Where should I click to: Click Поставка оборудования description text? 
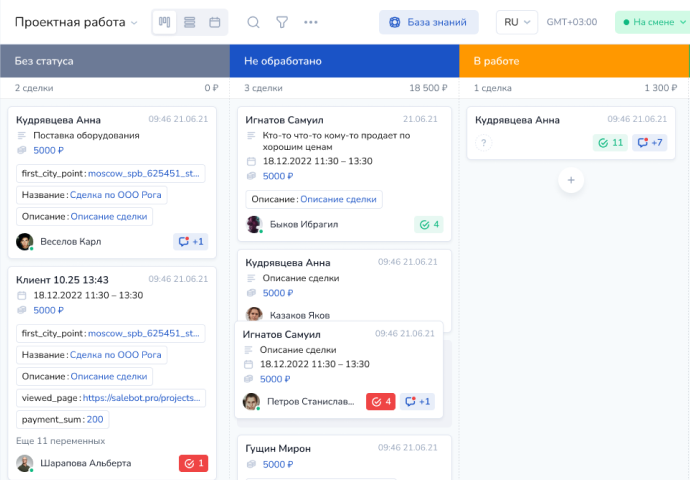pos(86,136)
